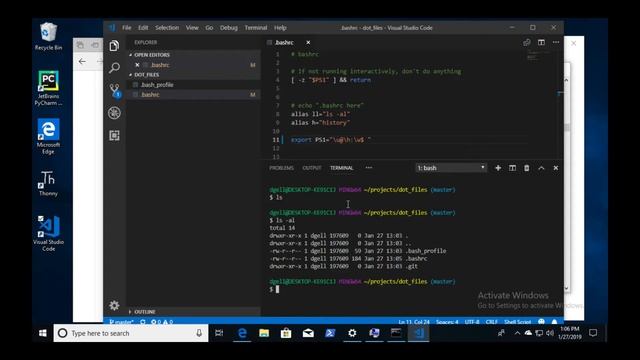Open the panel tabs overflow ellipsis
This screenshot has width=640, height=360.
[x=369, y=168]
